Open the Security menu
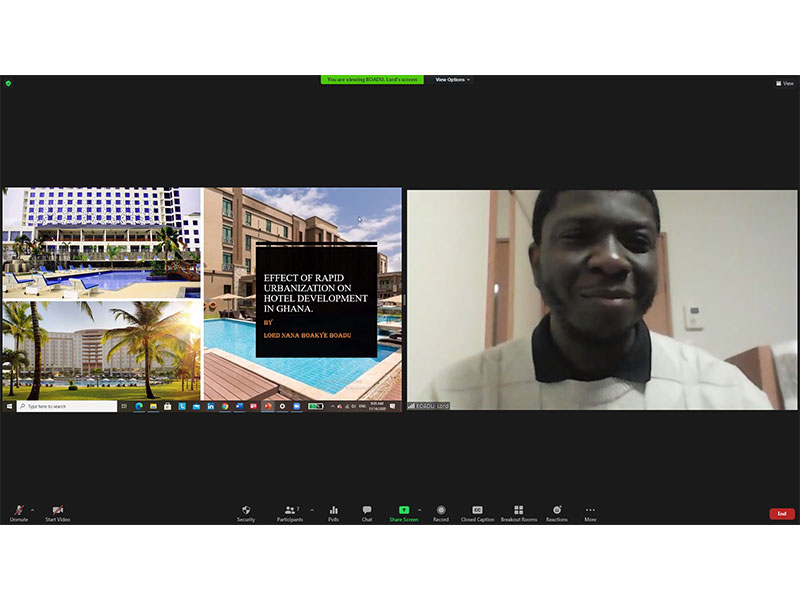The image size is (800, 600). coord(246,512)
